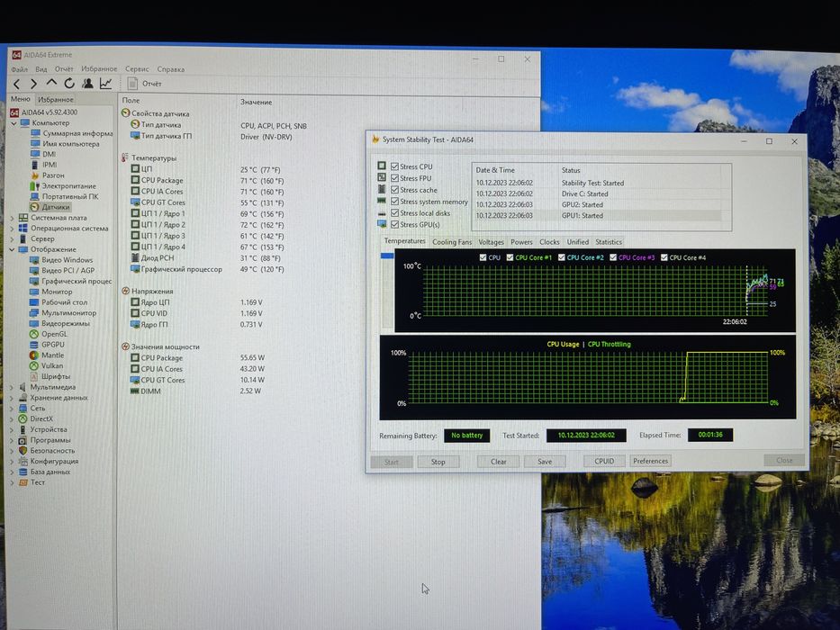Screen dimensions: 840x630
Task: Open GPGPU entry in tree
Action: [x=47, y=345]
